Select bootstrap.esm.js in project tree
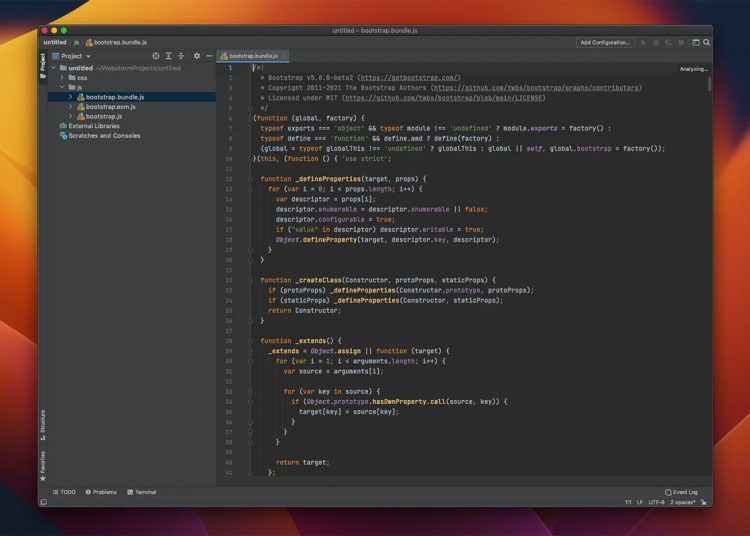The height and width of the screenshot is (536, 750). (x=109, y=106)
